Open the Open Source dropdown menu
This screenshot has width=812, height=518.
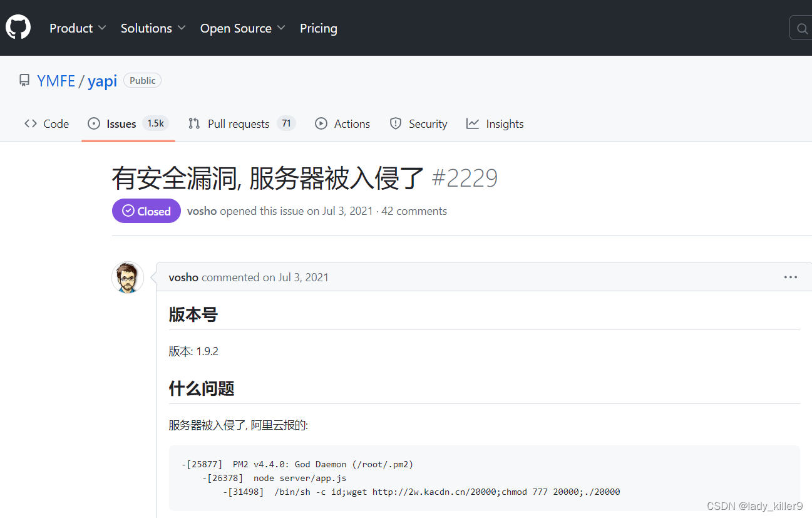(242, 28)
